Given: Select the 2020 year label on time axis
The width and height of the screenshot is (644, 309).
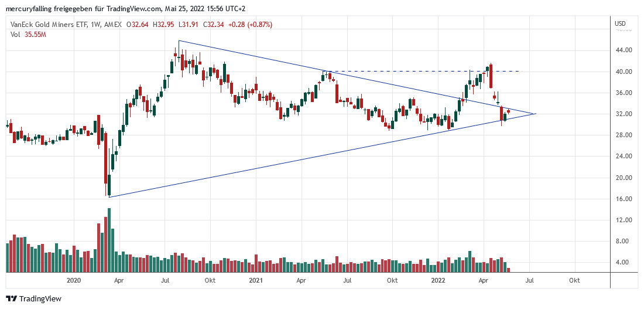Looking at the screenshot, I should point(73,281).
